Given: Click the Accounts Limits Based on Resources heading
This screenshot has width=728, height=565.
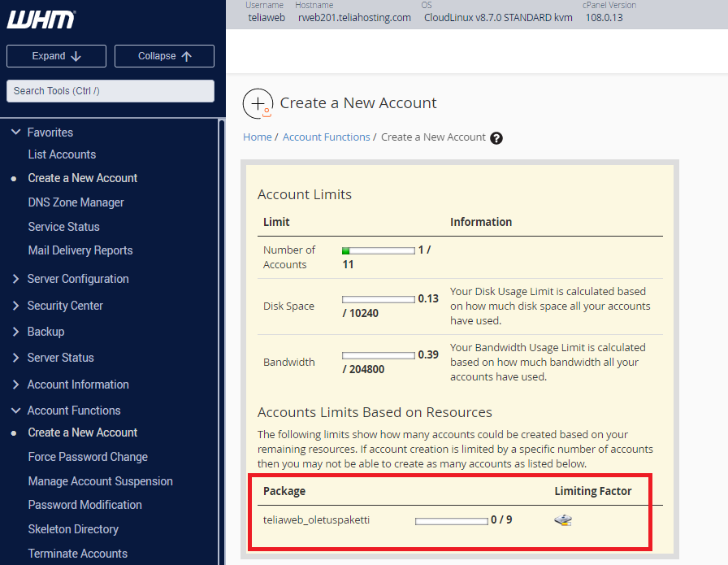Looking at the screenshot, I should [x=375, y=413].
